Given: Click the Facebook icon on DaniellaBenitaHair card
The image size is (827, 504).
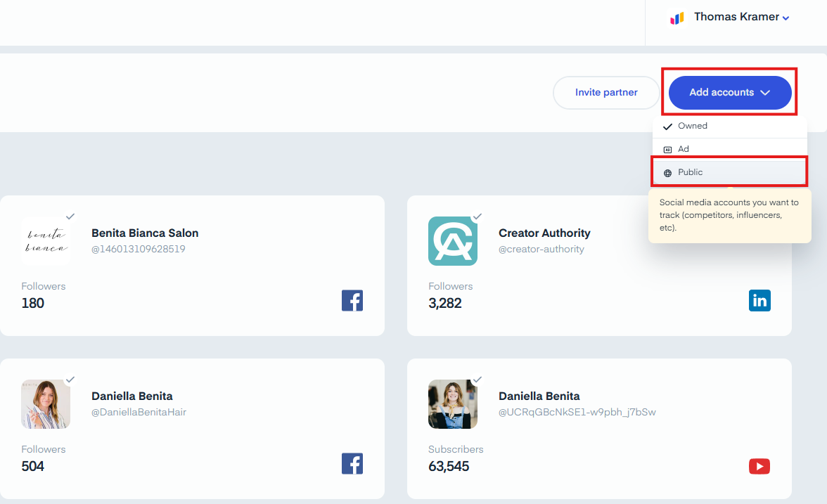Looking at the screenshot, I should [352, 463].
